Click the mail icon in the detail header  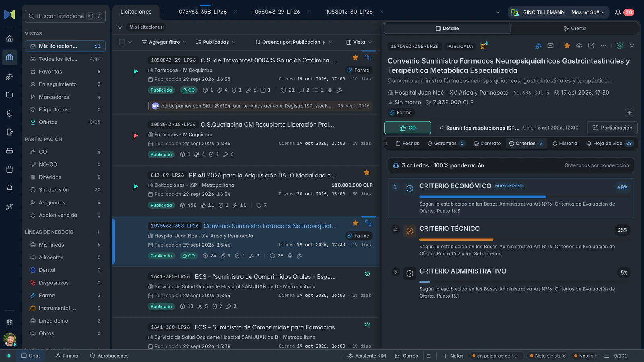(x=551, y=46)
